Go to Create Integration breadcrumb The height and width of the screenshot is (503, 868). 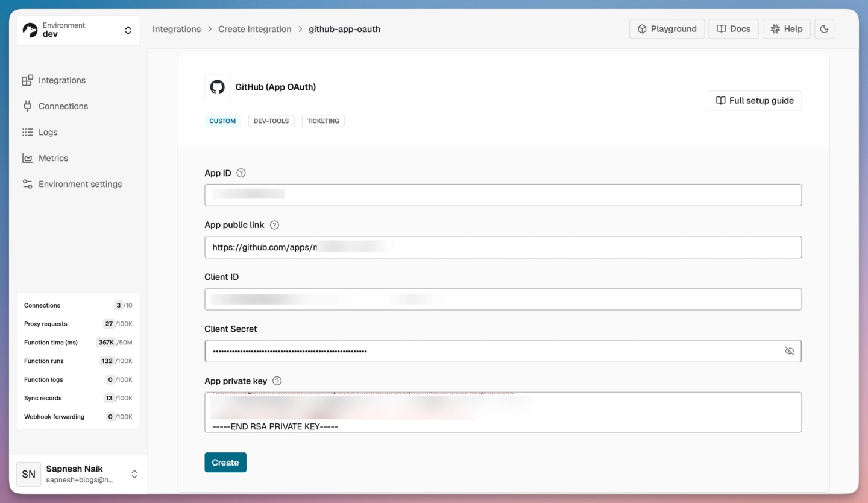pyautogui.click(x=254, y=29)
